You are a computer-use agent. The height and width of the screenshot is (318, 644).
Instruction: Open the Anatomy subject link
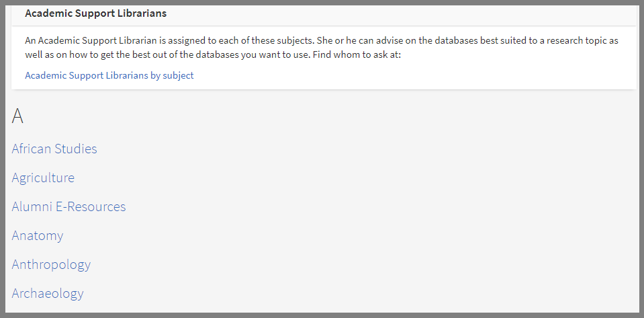click(38, 235)
